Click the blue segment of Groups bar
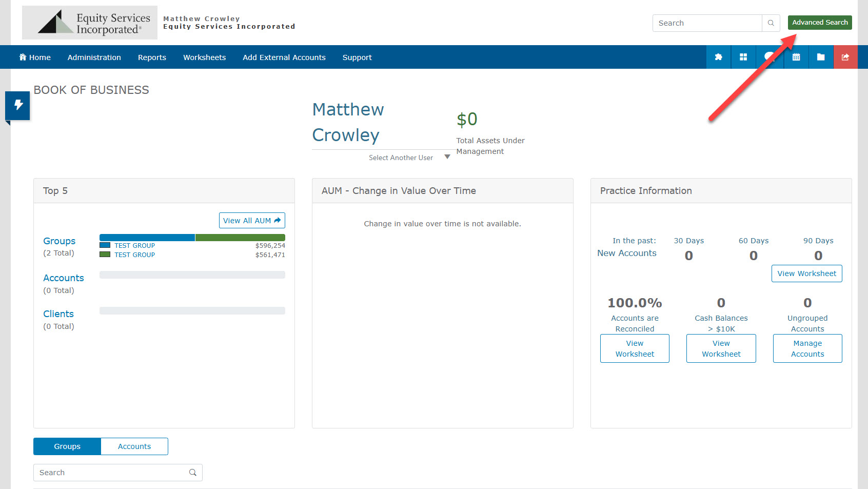The height and width of the screenshot is (489, 868). tap(147, 238)
